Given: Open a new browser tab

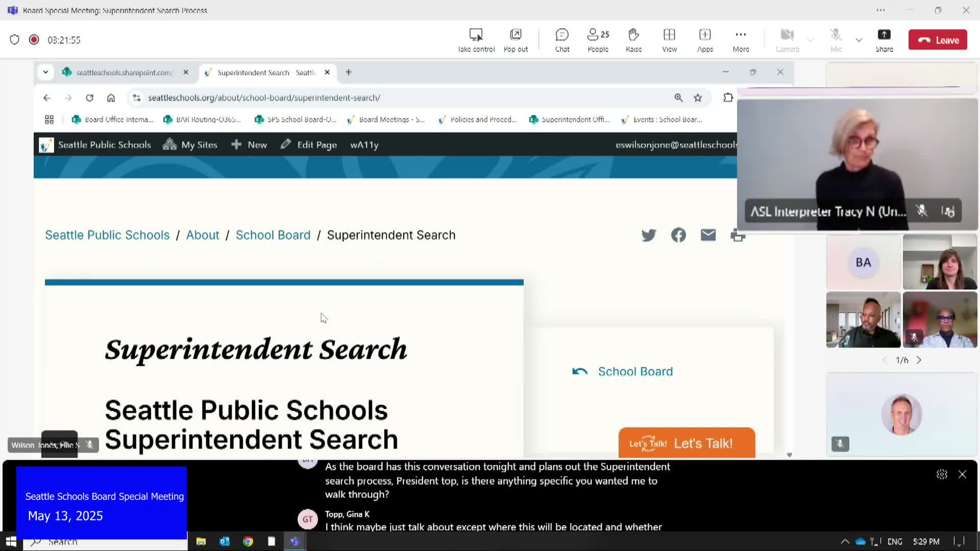Looking at the screenshot, I should pyautogui.click(x=349, y=72).
